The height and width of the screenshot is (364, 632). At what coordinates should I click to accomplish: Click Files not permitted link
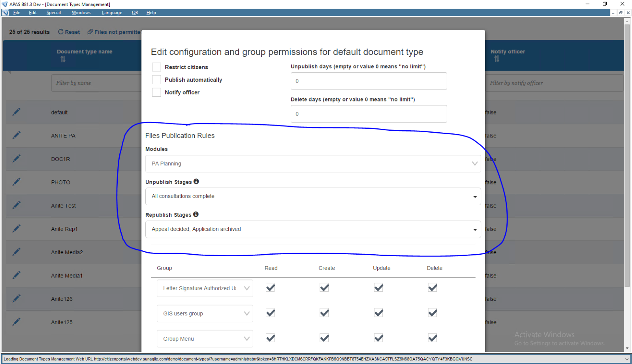tap(114, 32)
